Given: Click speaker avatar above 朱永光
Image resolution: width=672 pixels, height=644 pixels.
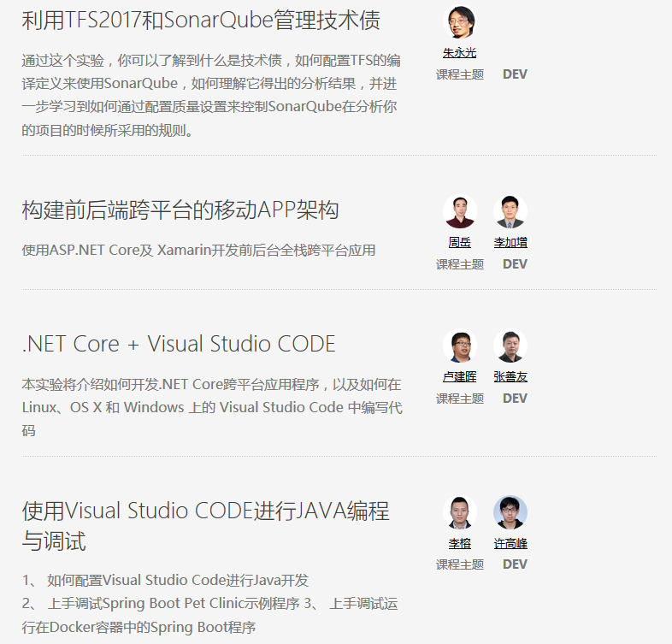Looking at the screenshot, I should [x=459, y=22].
